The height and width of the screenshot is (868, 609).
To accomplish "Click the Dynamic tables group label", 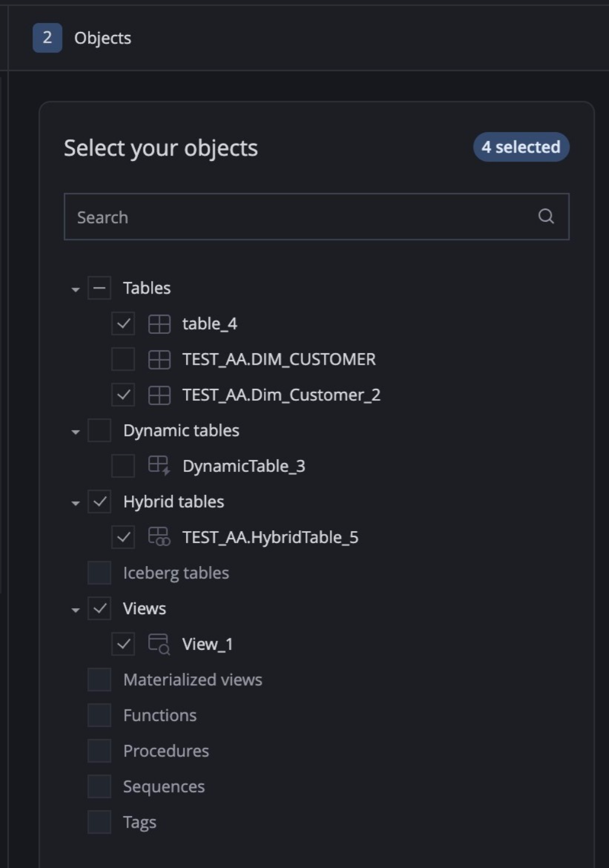I will point(181,430).
